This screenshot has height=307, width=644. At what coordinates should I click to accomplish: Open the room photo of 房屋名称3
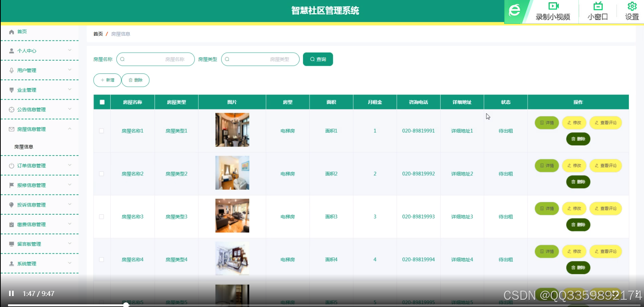[232, 216]
